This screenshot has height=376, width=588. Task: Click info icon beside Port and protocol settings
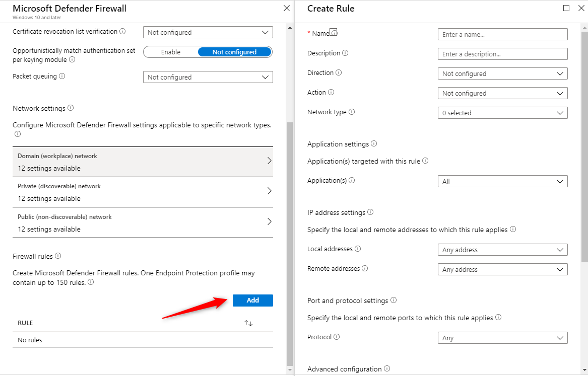coord(394,300)
